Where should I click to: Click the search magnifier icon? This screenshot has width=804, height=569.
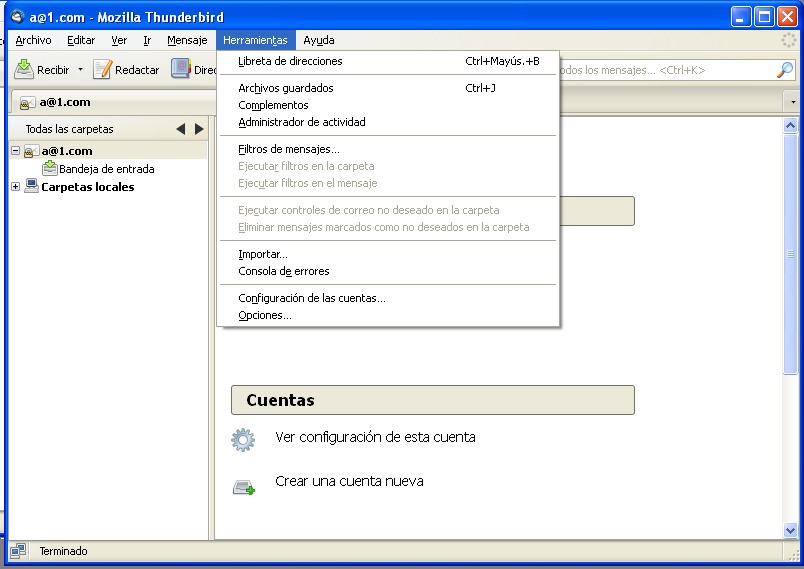point(785,70)
